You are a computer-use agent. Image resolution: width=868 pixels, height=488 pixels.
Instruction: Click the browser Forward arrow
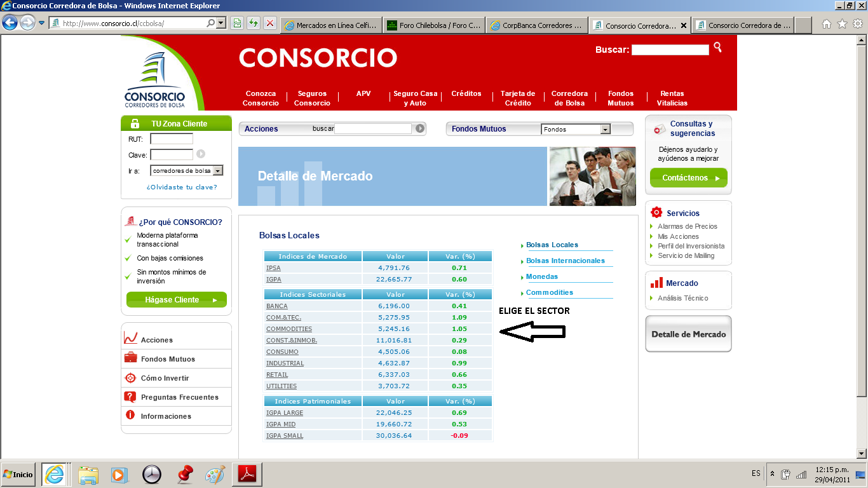click(x=27, y=23)
